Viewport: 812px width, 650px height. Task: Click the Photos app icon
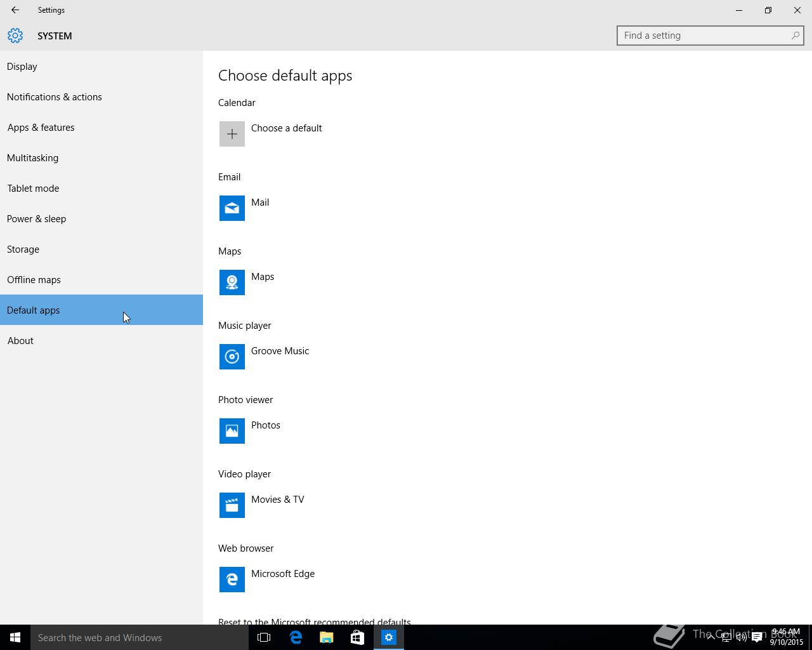pyautogui.click(x=232, y=431)
